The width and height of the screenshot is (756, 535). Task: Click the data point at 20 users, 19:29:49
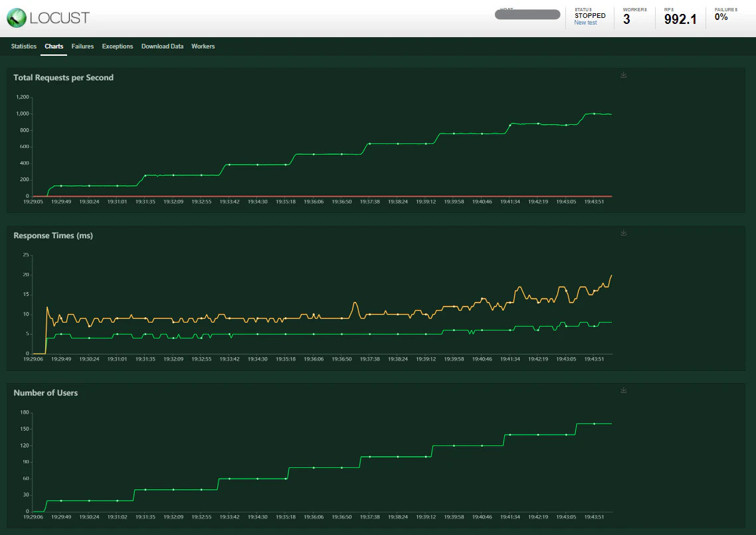coord(61,500)
